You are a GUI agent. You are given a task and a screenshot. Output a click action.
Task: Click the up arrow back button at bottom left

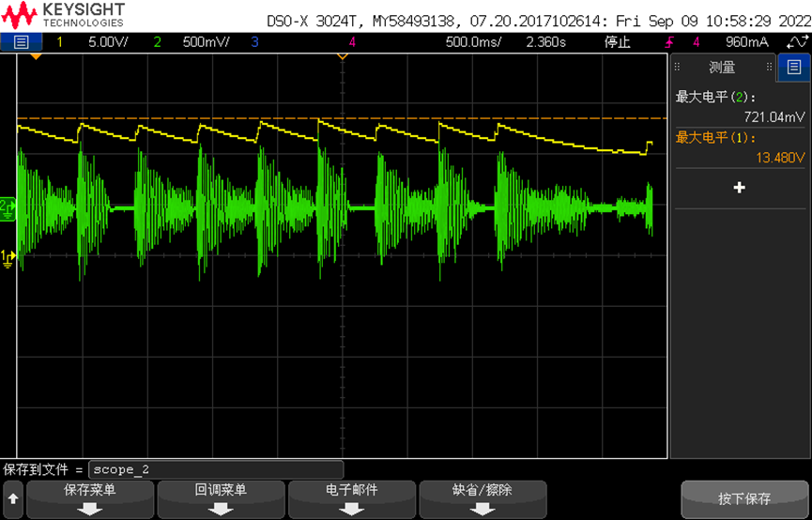click(13, 499)
